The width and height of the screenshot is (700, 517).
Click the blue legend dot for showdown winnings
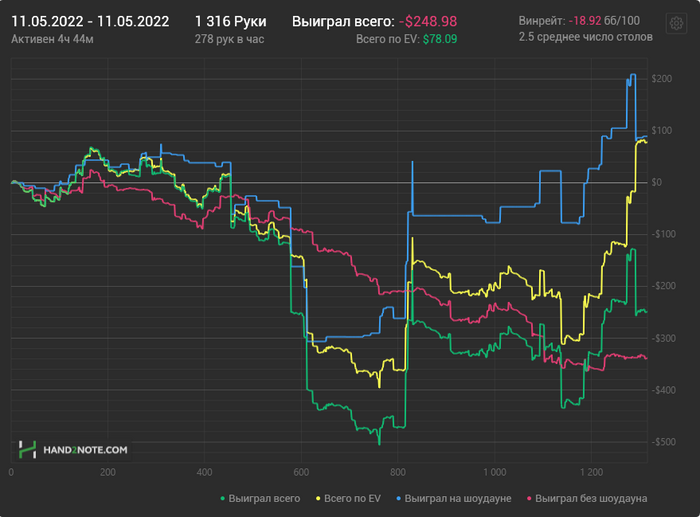(399, 498)
